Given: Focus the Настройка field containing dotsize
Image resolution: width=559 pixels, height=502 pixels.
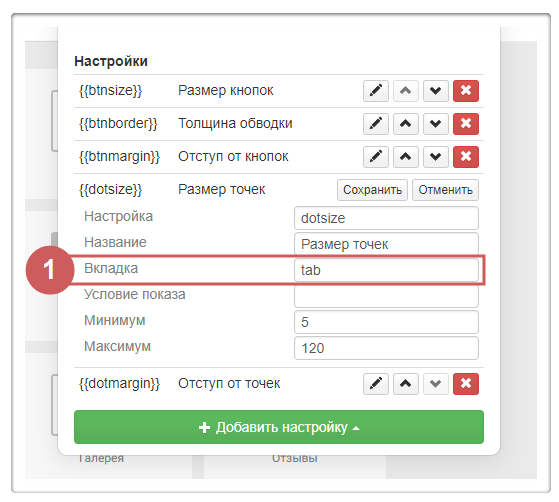Looking at the screenshot, I should point(386,218).
